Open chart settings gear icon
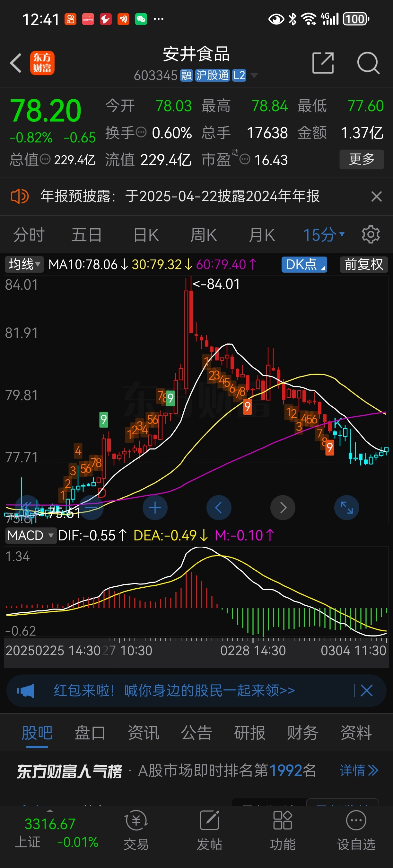Image resolution: width=393 pixels, height=868 pixels. 371,235
